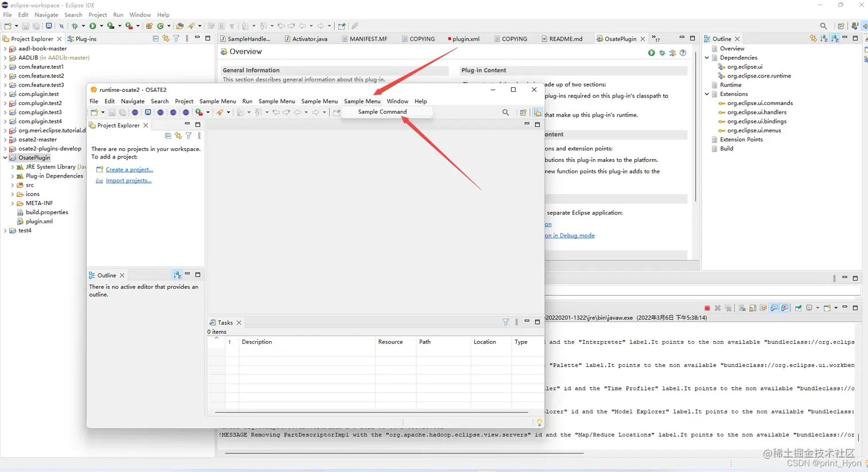The width and height of the screenshot is (868, 472).
Task: Click New Plug-in Project icon in Eclipse toolbar
Action: coord(149,26)
